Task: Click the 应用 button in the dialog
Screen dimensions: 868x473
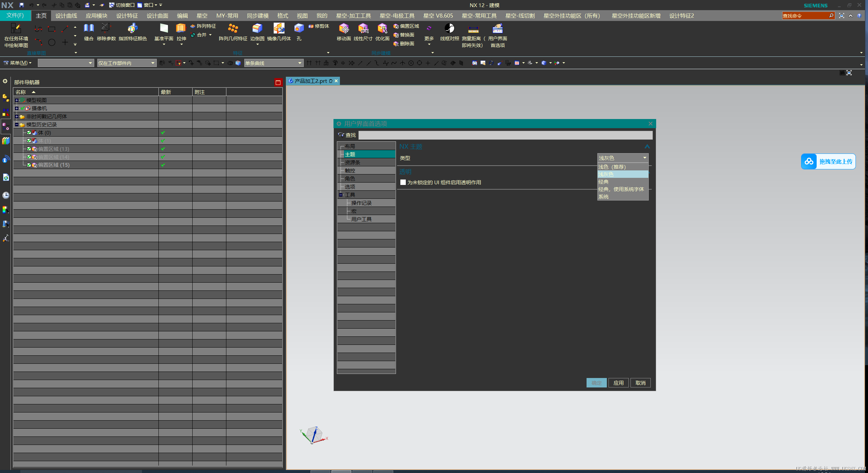Action: tap(618, 383)
